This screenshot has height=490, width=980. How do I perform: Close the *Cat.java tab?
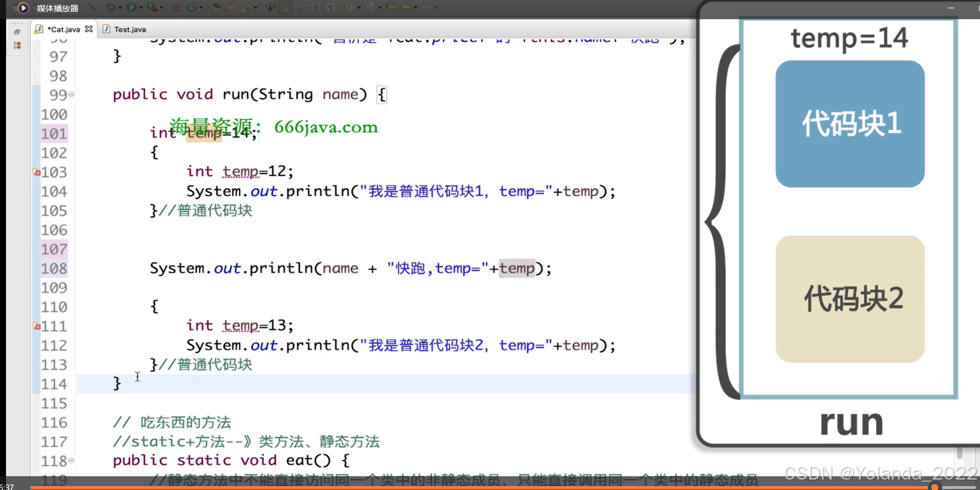[x=89, y=29]
